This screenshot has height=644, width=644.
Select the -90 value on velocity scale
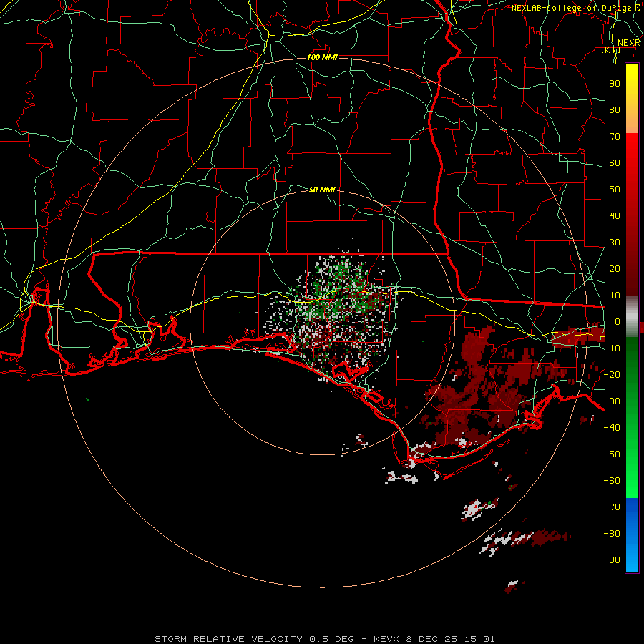pyautogui.click(x=612, y=560)
